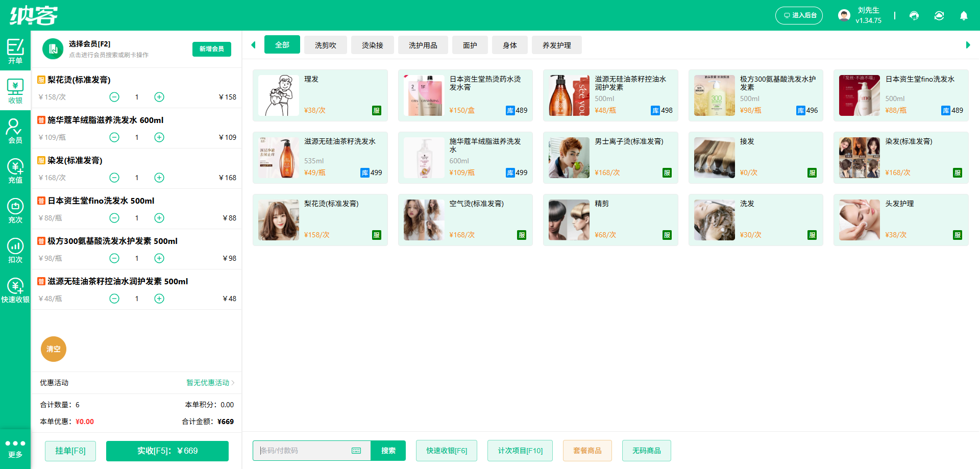This screenshot has height=469, width=980.
Task: Click the 挂单[F8] button
Action: click(x=70, y=451)
